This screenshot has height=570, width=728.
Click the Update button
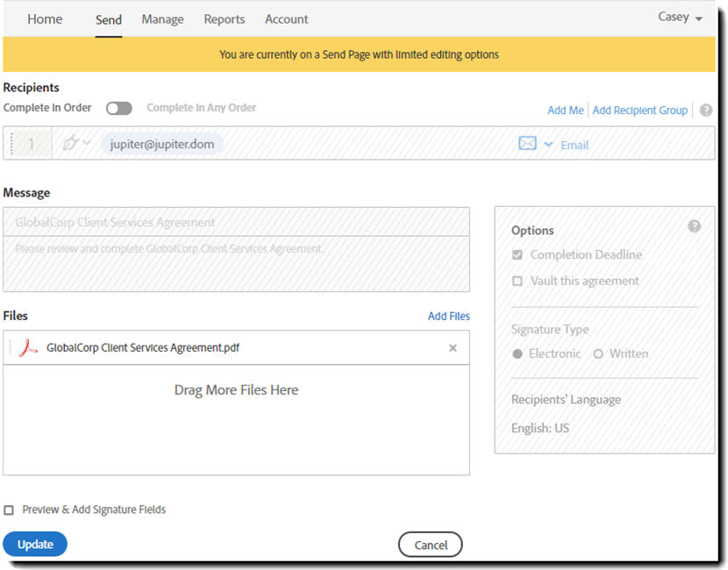[35, 545]
